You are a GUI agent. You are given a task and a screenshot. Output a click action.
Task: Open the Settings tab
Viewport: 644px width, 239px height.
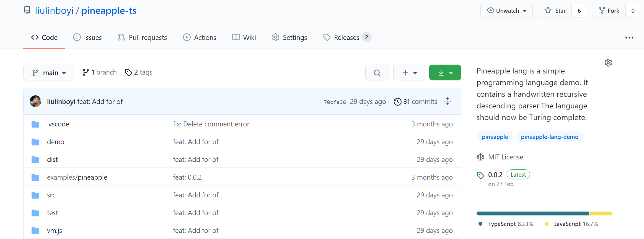(289, 37)
